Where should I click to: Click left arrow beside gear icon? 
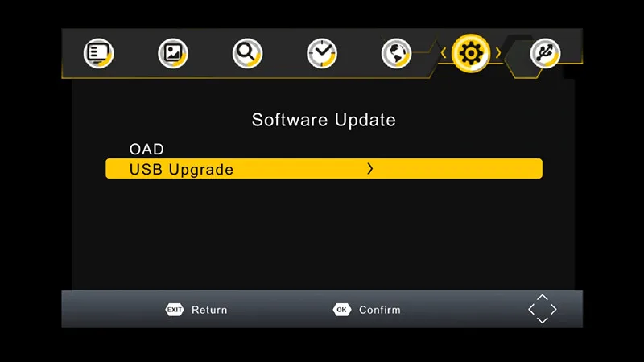(x=444, y=53)
